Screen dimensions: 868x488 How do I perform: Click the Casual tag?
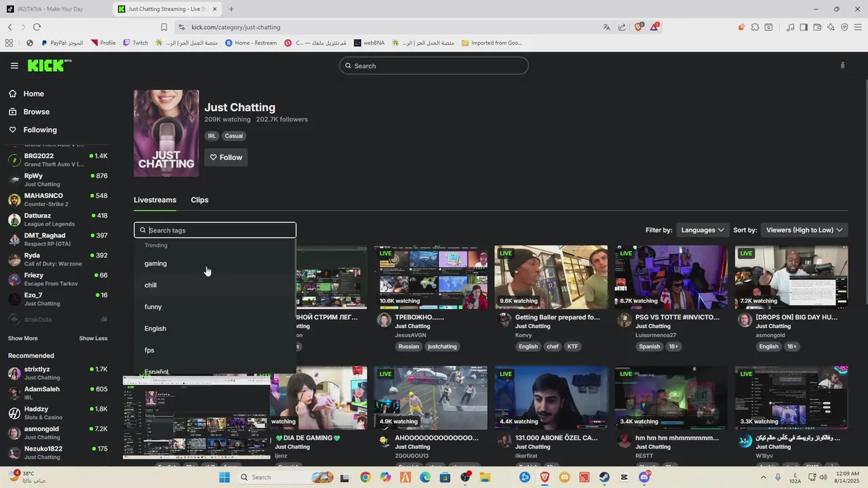coord(234,136)
